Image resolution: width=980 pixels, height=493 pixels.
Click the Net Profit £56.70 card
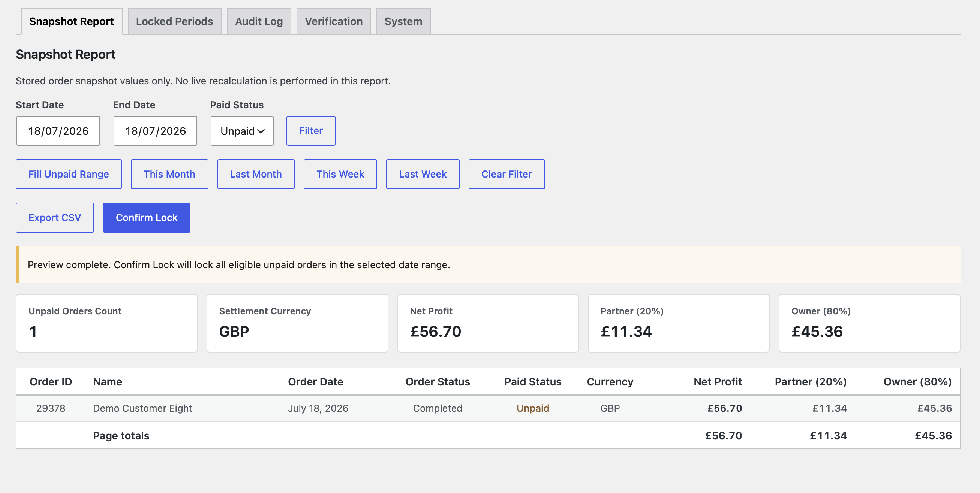pos(488,323)
